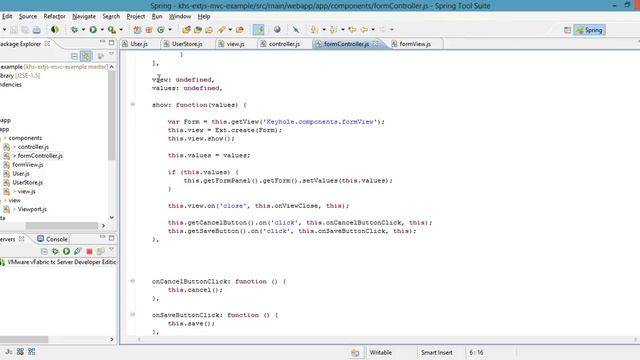Open the Debug button dropdown arrow

pyautogui.click(x=83, y=30)
